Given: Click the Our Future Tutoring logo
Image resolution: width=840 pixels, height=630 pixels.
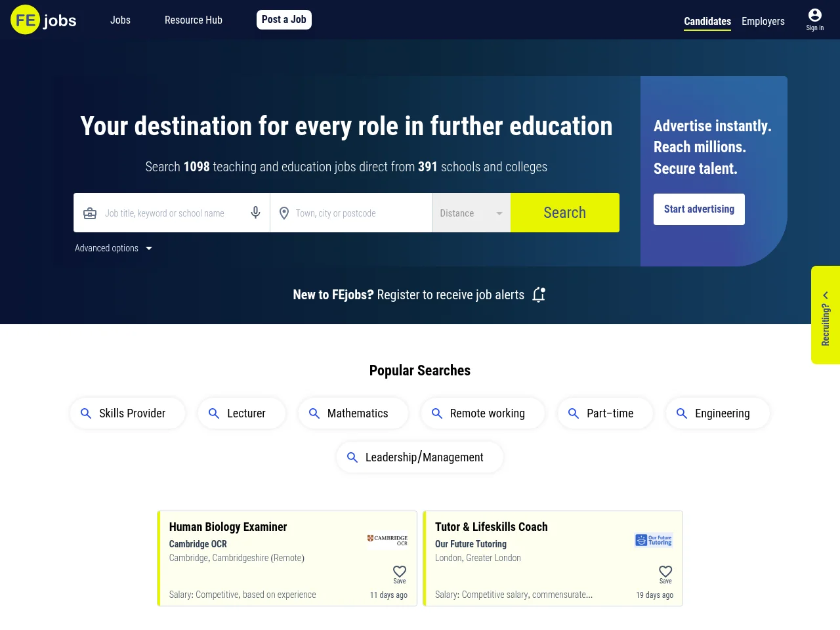Looking at the screenshot, I should 654,540.
